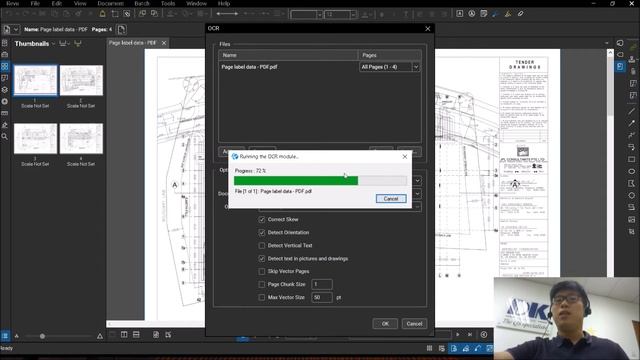This screenshot has width=640, height=360.
Task: Enable the Page Chunk Size checkbox
Action: click(262, 284)
